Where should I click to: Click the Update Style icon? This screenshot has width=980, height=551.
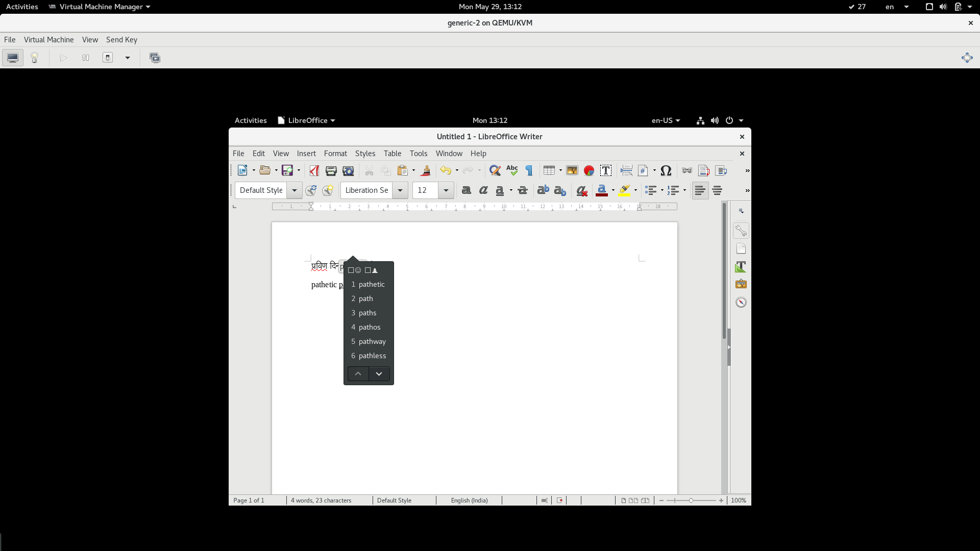pyautogui.click(x=311, y=190)
